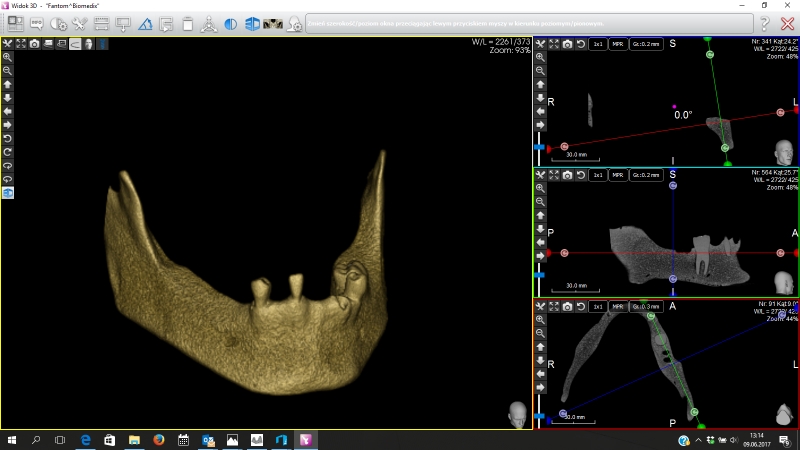Rotate the 3D model counterclockwise

point(8,138)
